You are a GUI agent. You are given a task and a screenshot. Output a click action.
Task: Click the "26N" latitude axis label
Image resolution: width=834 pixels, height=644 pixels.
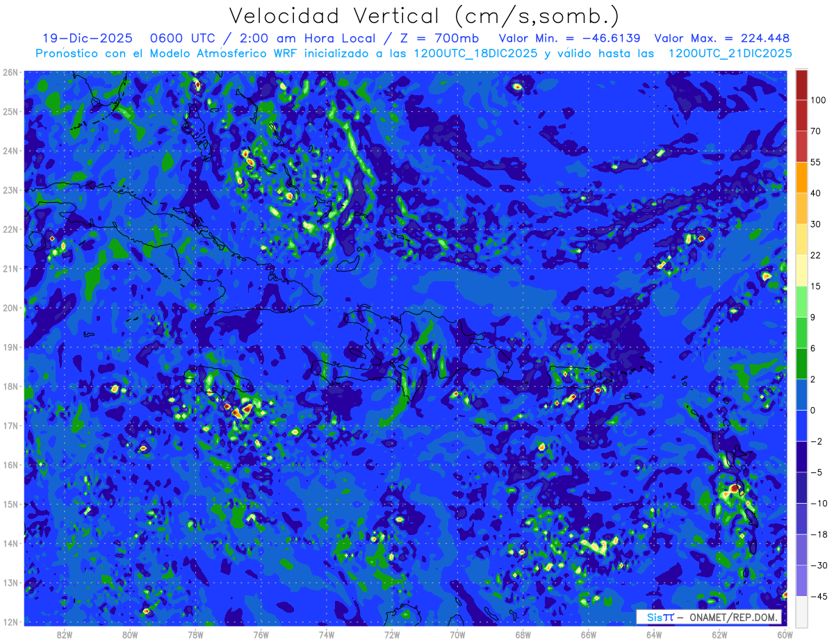pos(10,72)
